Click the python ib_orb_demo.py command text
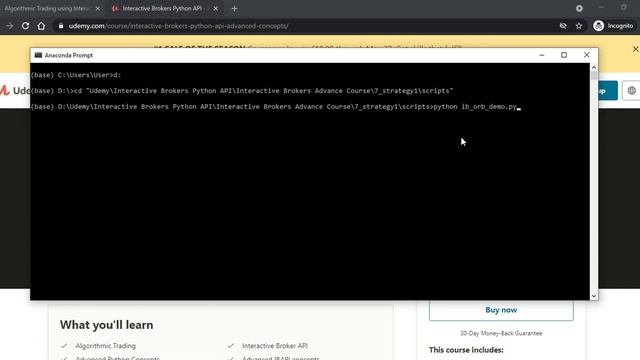The width and height of the screenshot is (640, 360). coord(475,107)
